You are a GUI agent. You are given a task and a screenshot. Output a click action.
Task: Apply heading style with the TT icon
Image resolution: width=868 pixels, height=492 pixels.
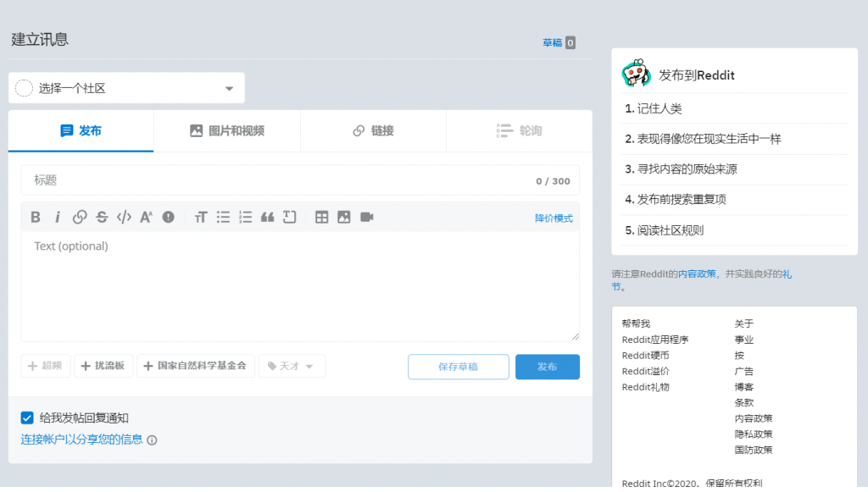pyautogui.click(x=201, y=218)
